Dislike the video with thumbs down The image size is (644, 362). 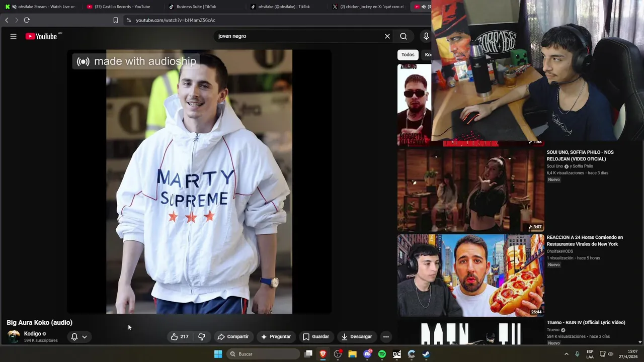pyautogui.click(x=202, y=337)
